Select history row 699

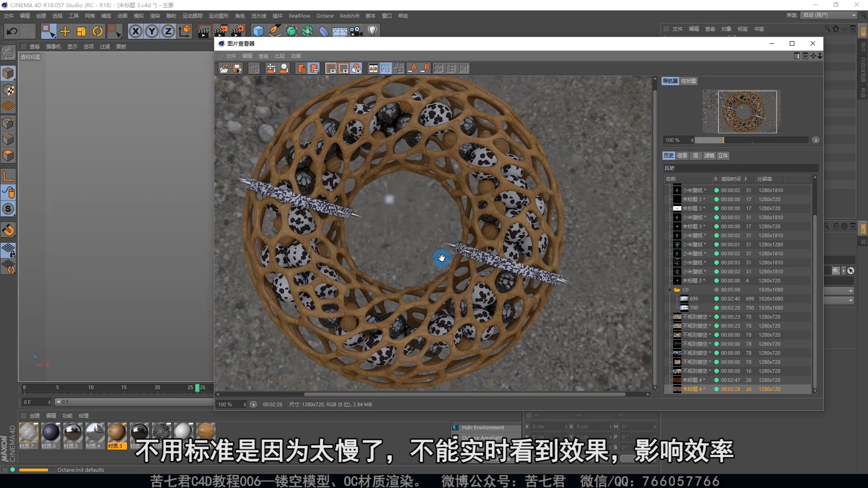coord(738,299)
